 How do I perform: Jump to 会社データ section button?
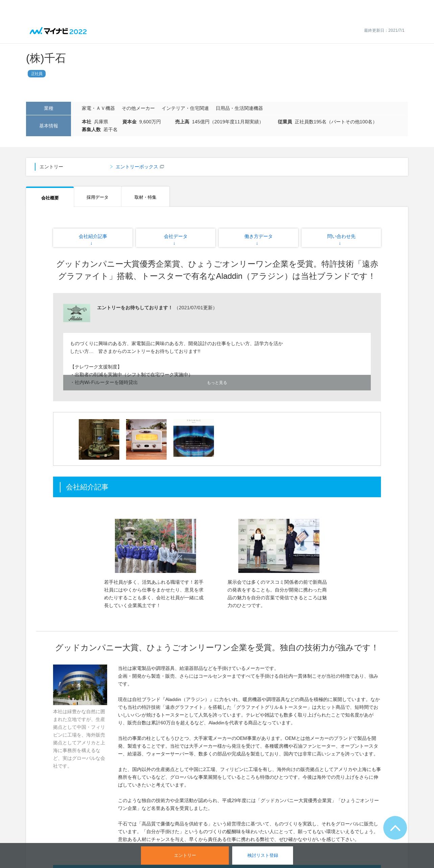(175, 238)
